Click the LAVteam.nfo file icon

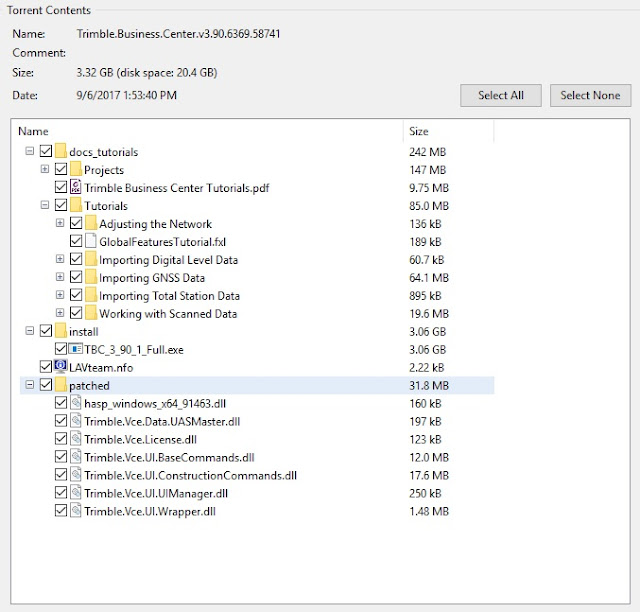[61, 366]
